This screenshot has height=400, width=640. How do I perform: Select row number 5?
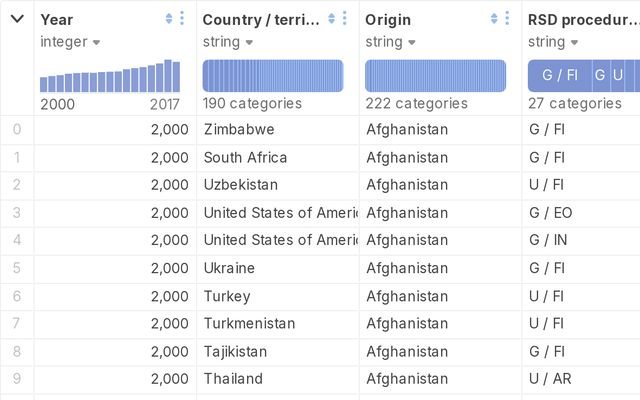(x=16, y=268)
